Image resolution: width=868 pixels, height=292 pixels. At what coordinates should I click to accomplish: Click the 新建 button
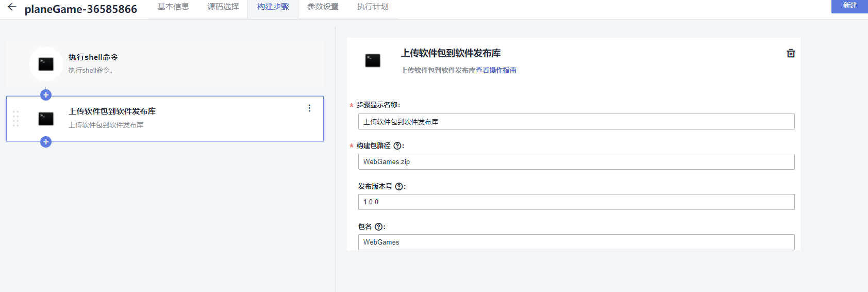point(849,6)
